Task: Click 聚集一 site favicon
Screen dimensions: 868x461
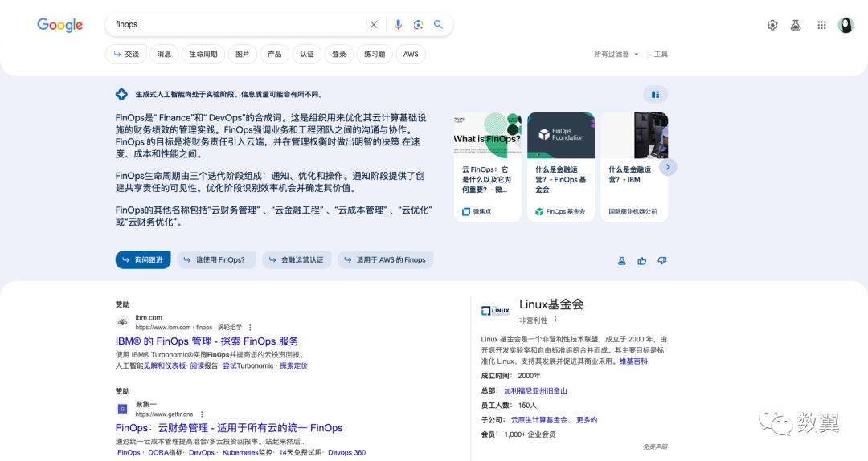Action: click(122, 409)
